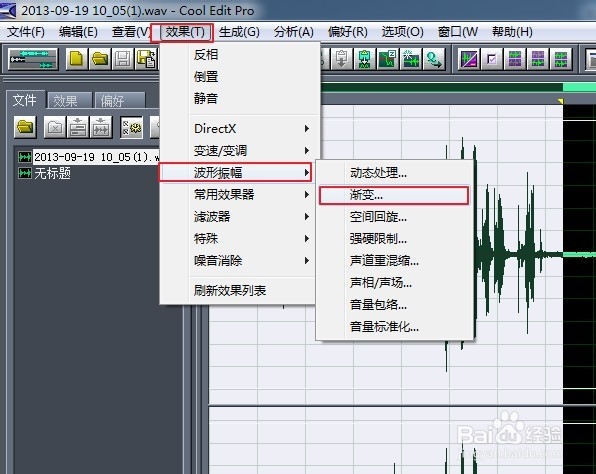Image resolution: width=596 pixels, height=474 pixels.
Task: Open the 帮助(H) menu
Action: 512,32
